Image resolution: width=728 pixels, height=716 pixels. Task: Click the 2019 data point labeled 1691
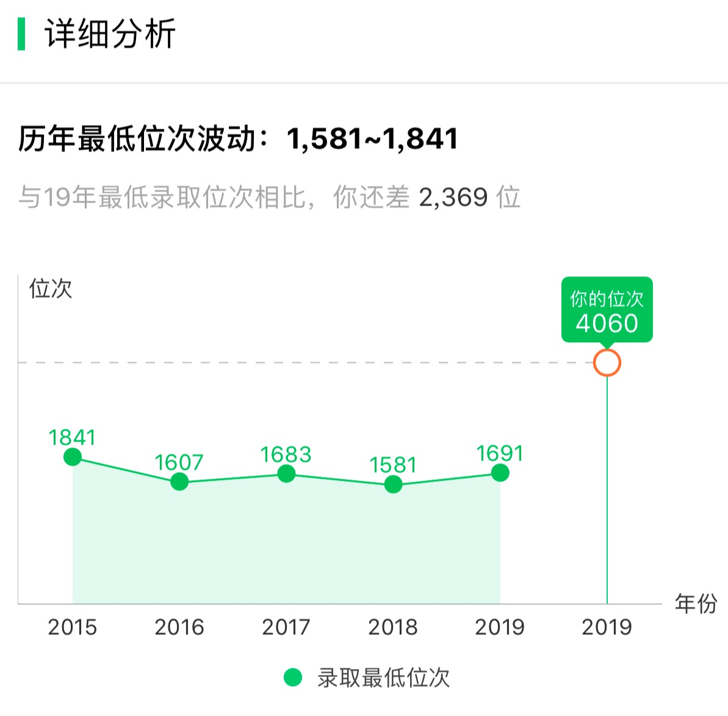[x=500, y=473]
